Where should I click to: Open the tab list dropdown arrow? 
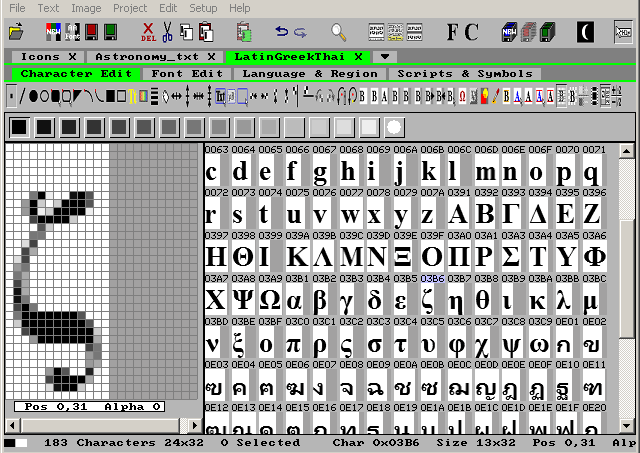(x=384, y=56)
